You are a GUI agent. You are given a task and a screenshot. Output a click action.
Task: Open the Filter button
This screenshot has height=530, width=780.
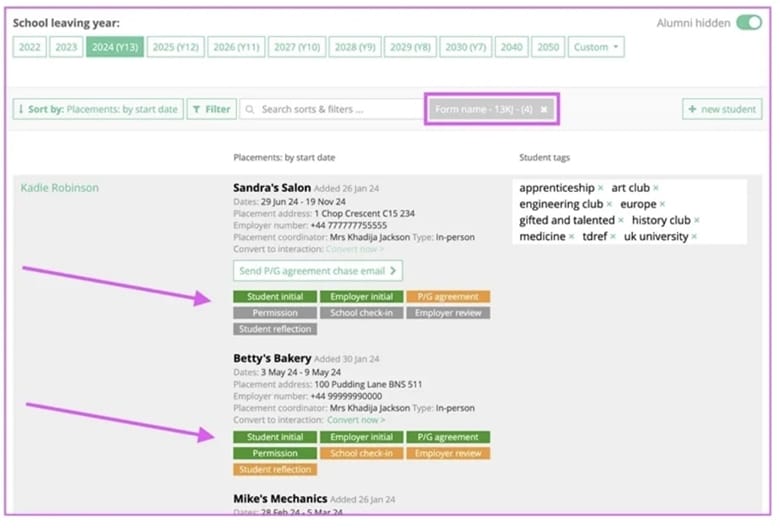pyautogui.click(x=211, y=109)
